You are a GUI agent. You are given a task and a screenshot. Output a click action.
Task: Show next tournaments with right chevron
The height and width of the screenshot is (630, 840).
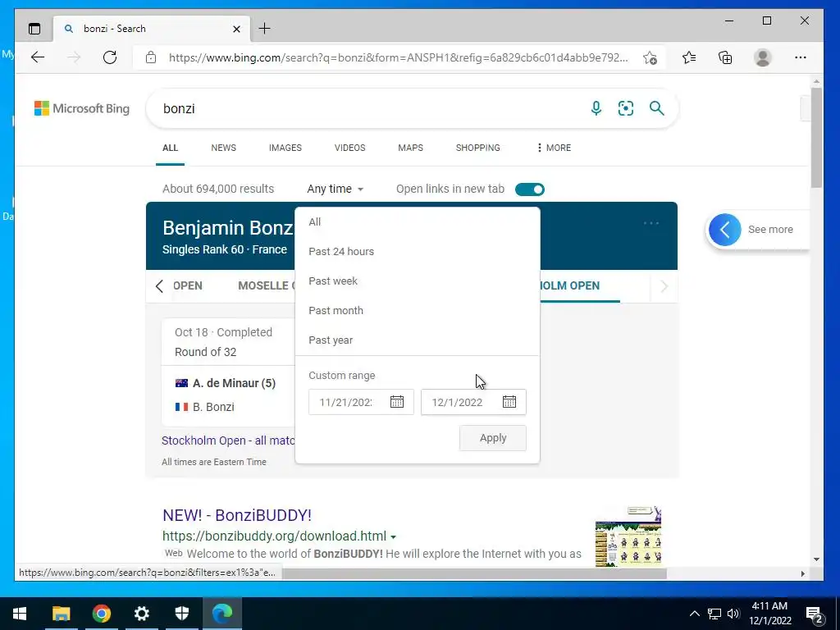[x=664, y=286]
